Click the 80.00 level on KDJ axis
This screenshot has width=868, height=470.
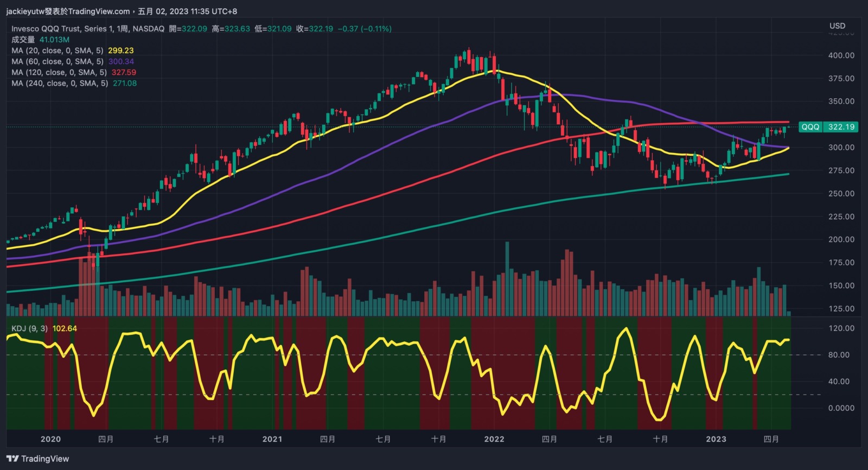pyautogui.click(x=841, y=355)
